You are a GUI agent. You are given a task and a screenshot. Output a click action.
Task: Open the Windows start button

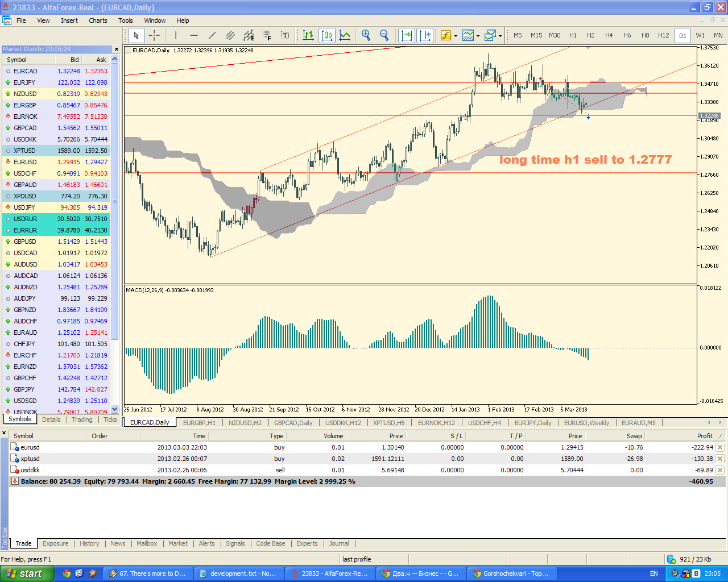click(27, 573)
